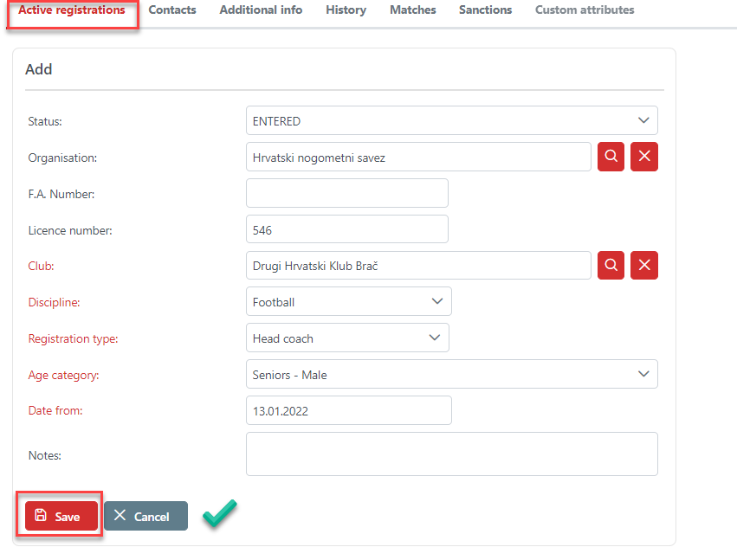This screenshot has height=560, width=737.
Task: Go to the History tab
Action: tap(346, 10)
